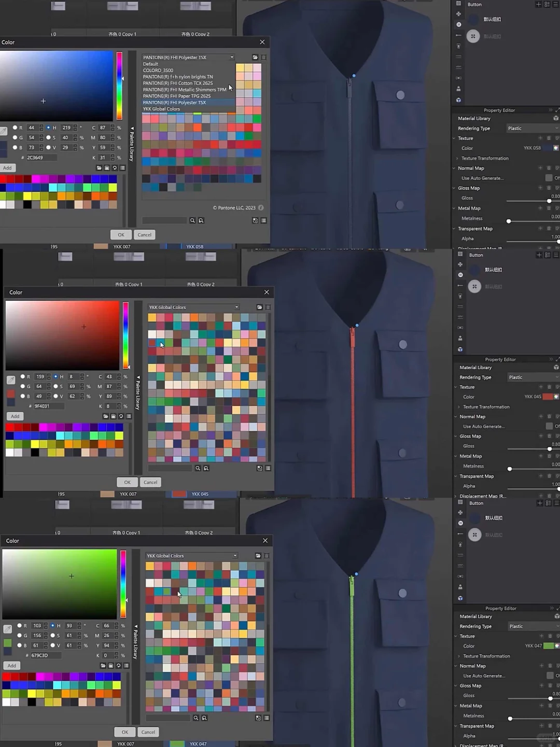
Task: Click the info icon beside Pantone LLC, 2023
Action: 261,208
